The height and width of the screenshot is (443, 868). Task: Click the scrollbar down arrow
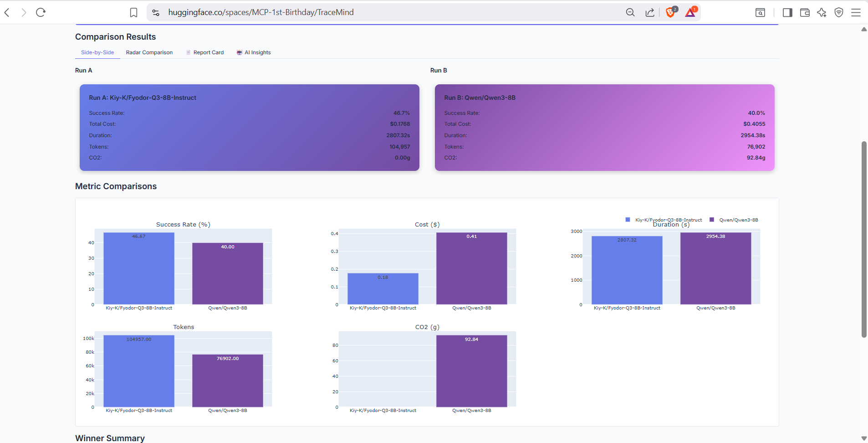(x=864, y=438)
